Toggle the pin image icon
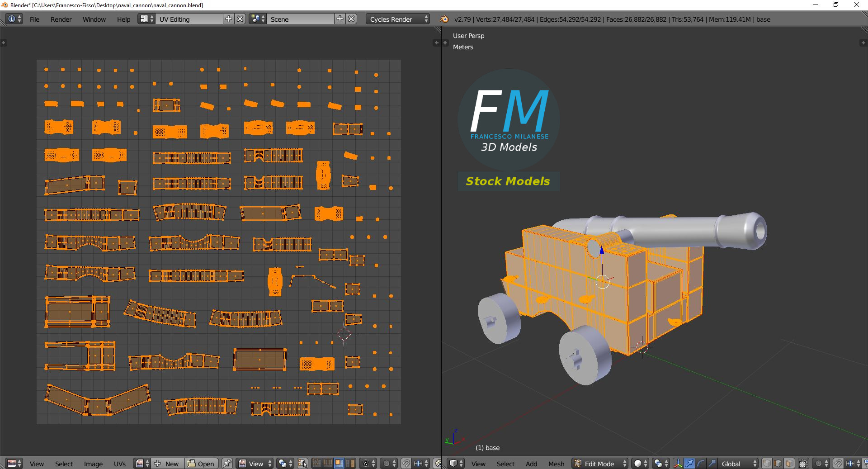This screenshot has width=868, height=469. point(227,464)
